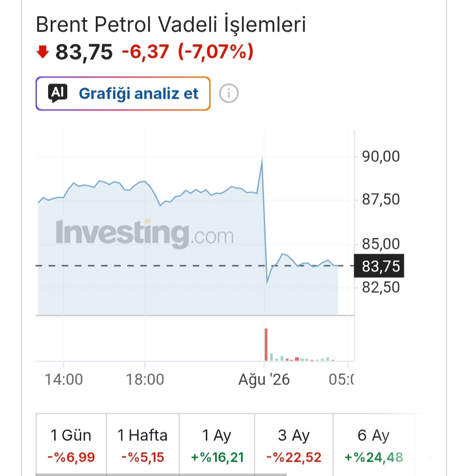
Task: Click the Brent Petrol Vadeli İşlemleri title
Action: [171, 24]
